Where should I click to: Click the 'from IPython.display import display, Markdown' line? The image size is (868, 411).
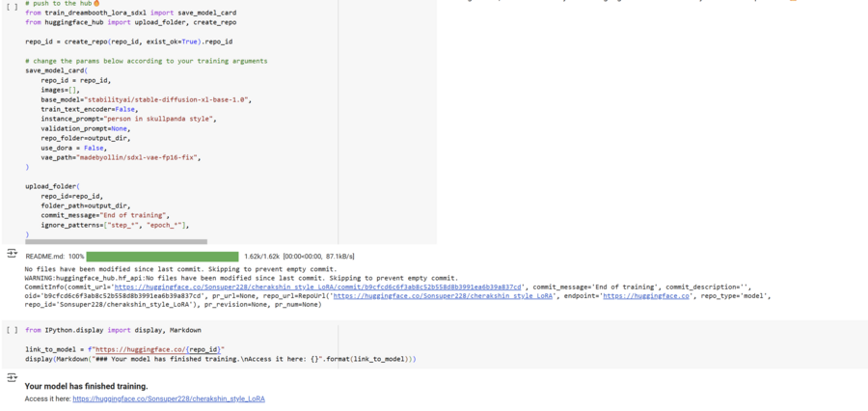(x=114, y=330)
